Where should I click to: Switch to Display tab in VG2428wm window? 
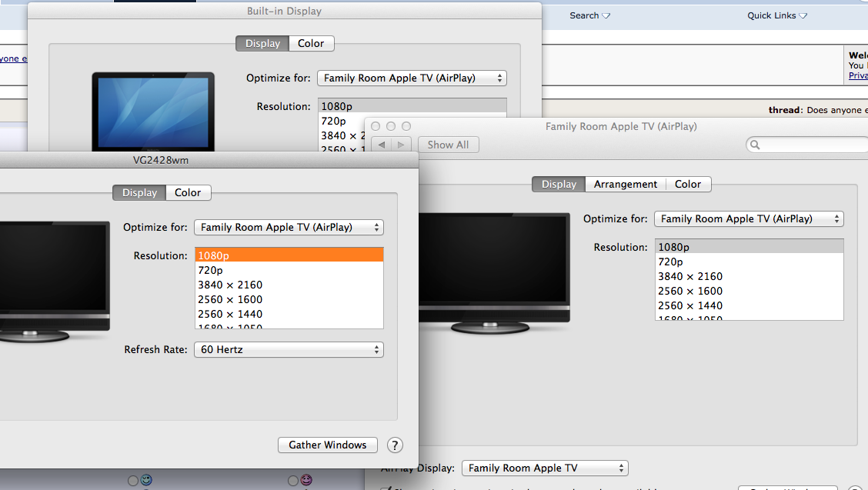tap(139, 192)
